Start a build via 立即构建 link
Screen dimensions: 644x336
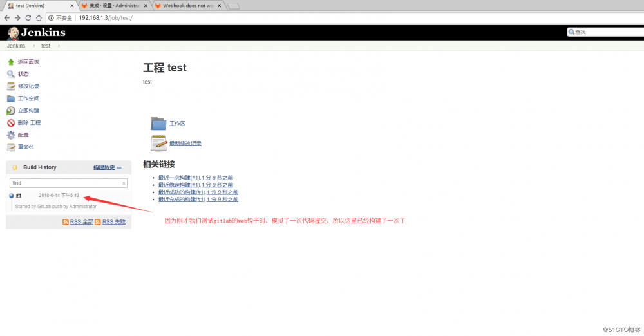click(28, 111)
